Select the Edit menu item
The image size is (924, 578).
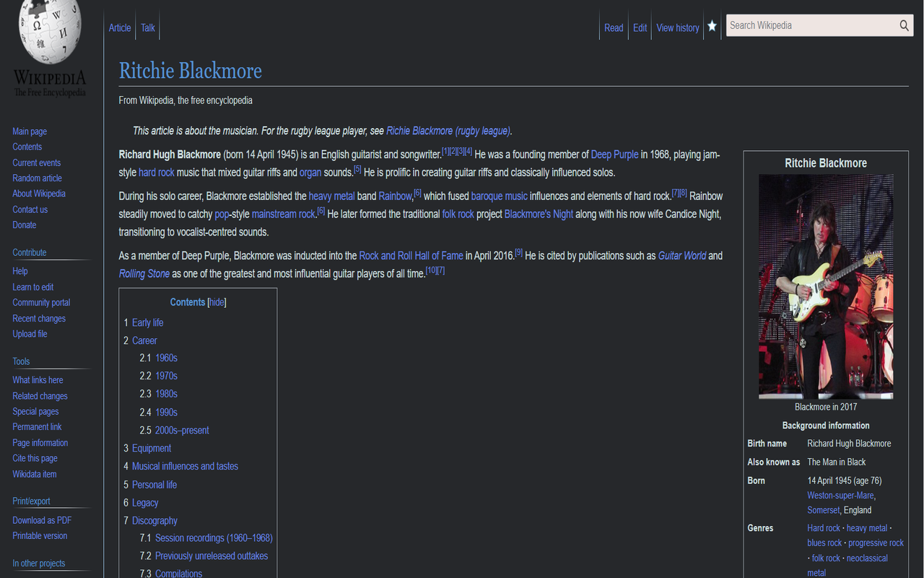click(x=640, y=27)
